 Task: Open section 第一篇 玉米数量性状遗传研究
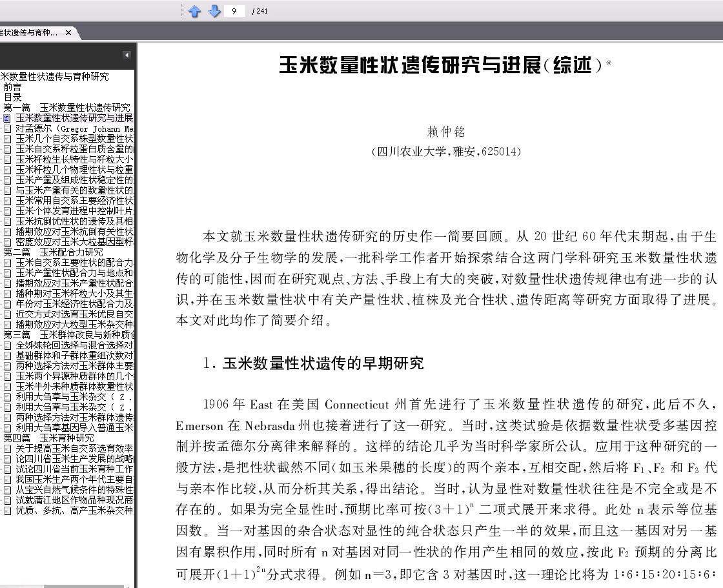(x=67, y=107)
